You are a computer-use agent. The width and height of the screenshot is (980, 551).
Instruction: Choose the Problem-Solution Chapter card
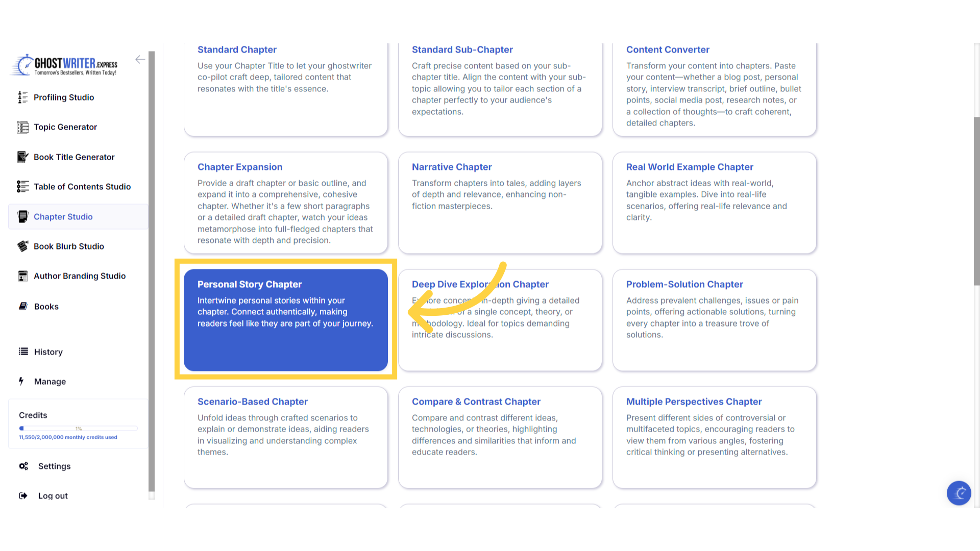click(714, 320)
